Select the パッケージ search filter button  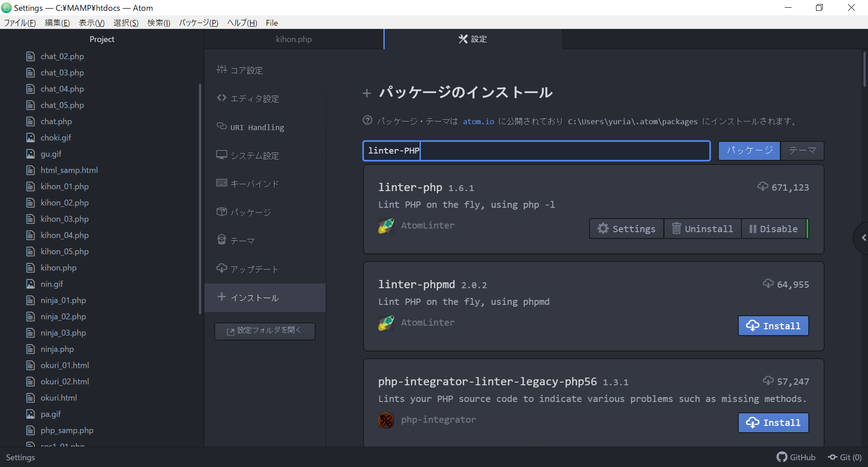tap(749, 150)
